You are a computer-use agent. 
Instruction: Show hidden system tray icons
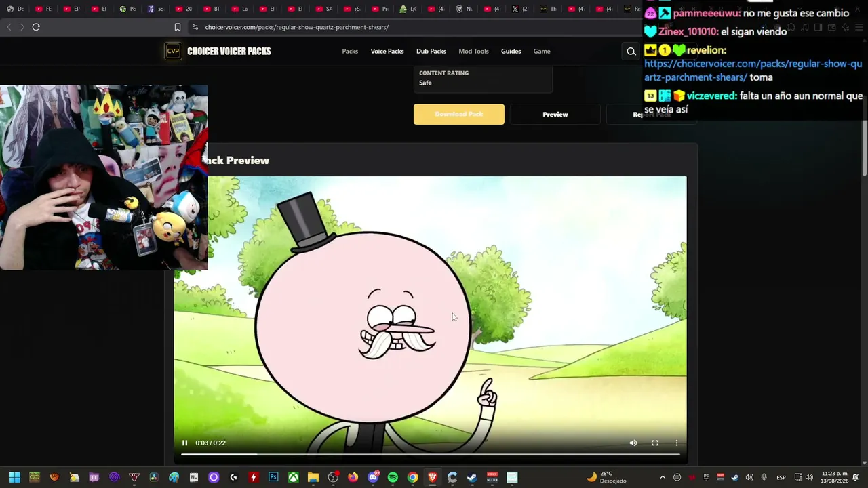(663, 477)
